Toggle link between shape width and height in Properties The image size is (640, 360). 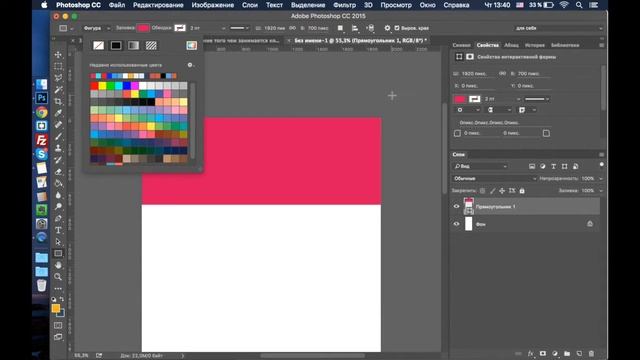pyautogui.click(x=502, y=73)
